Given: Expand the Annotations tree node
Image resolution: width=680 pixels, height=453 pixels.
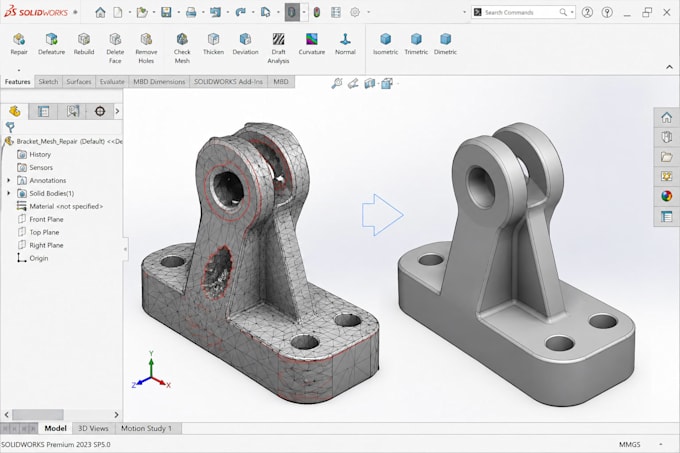Looking at the screenshot, I should [x=9, y=180].
